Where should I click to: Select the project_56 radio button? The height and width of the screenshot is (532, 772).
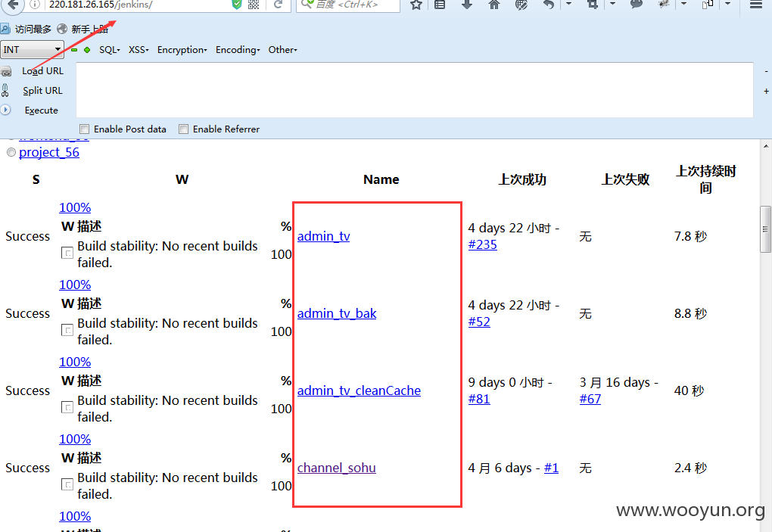11,153
